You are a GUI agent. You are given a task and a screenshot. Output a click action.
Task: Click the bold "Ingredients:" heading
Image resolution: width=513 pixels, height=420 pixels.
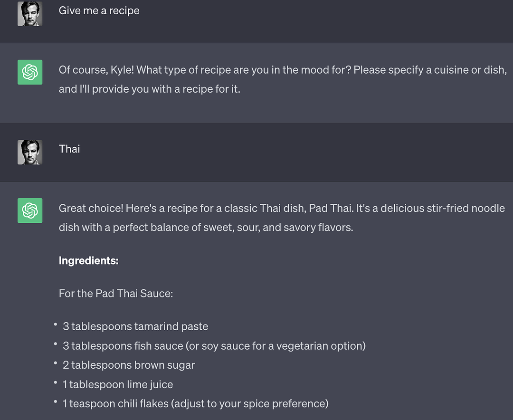pyautogui.click(x=88, y=260)
